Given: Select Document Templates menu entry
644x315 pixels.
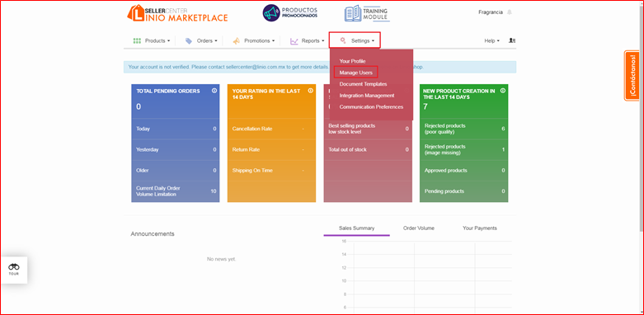Looking at the screenshot, I should pyautogui.click(x=363, y=84).
